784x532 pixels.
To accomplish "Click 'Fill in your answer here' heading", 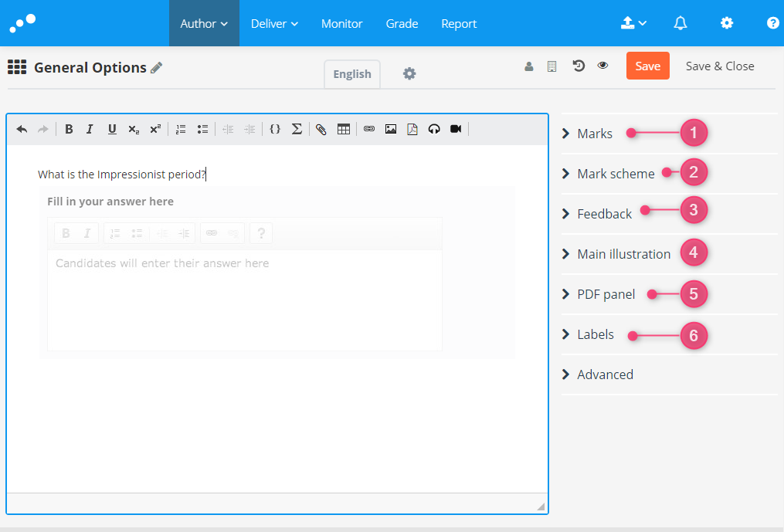I will pyautogui.click(x=110, y=202).
